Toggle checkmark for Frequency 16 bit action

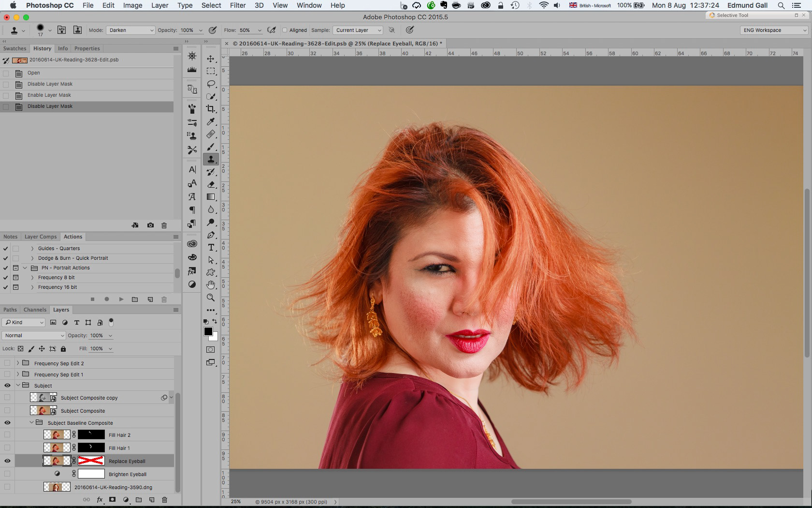(5, 287)
